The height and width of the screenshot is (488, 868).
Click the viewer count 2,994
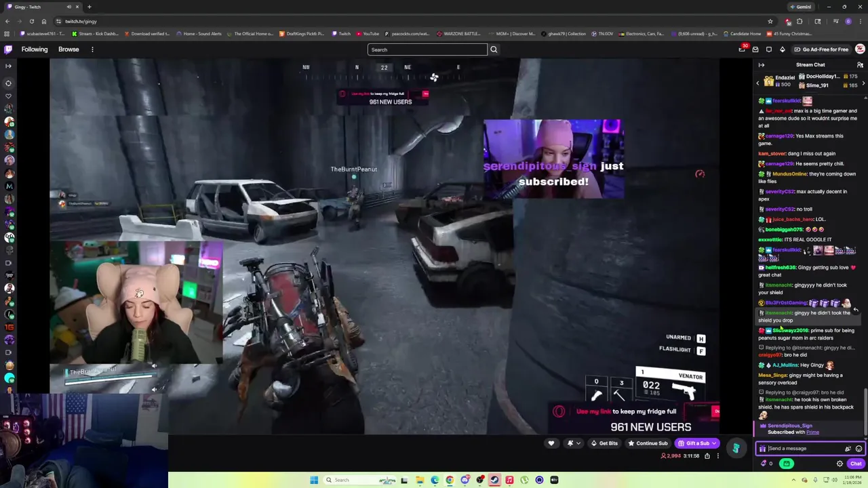click(x=670, y=456)
